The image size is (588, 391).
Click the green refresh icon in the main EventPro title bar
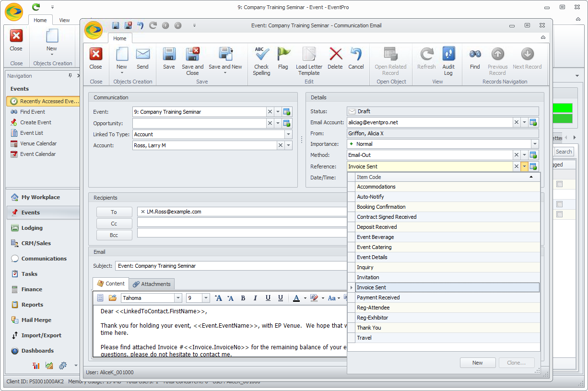click(36, 7)
